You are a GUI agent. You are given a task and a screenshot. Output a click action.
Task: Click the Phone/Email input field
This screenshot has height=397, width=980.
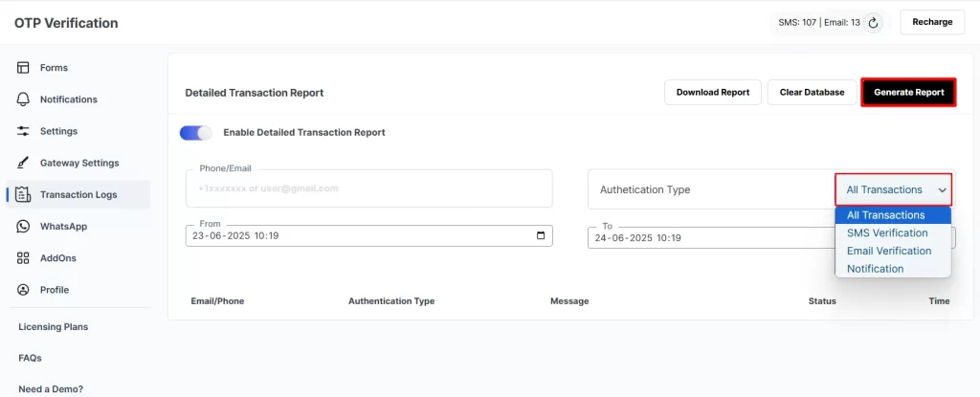pos(368,188)
